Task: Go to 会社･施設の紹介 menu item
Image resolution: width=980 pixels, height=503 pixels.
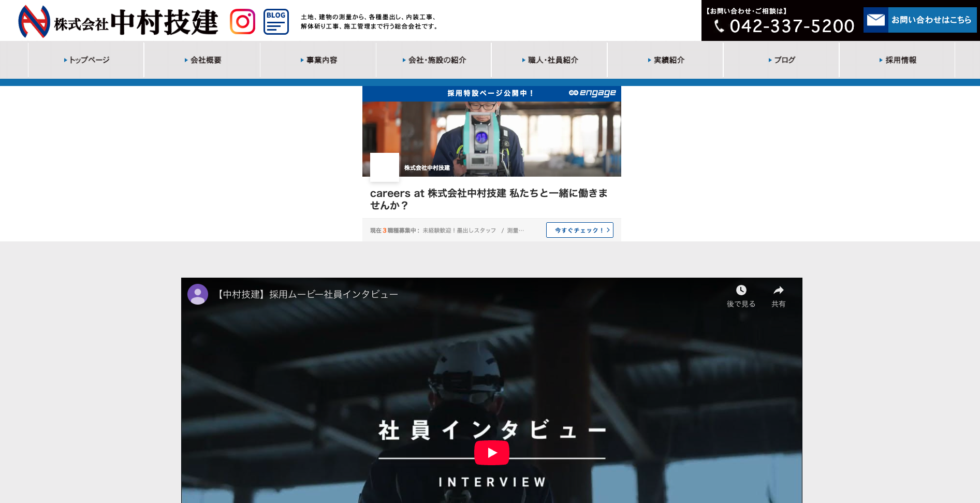Action: point(434,60)
